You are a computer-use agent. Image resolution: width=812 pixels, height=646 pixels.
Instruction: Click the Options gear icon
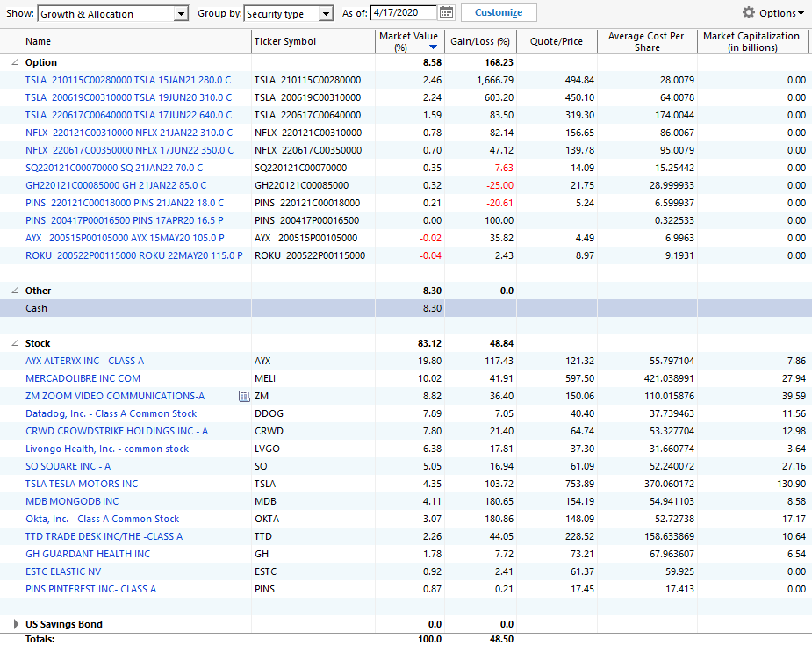point(748,12)
